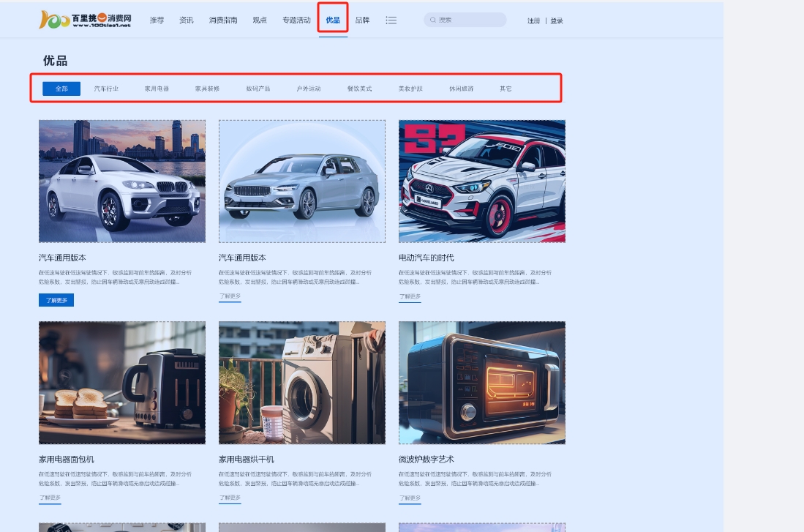
Task: Click into the 搜索 search field
Action: tap(465, 20)
